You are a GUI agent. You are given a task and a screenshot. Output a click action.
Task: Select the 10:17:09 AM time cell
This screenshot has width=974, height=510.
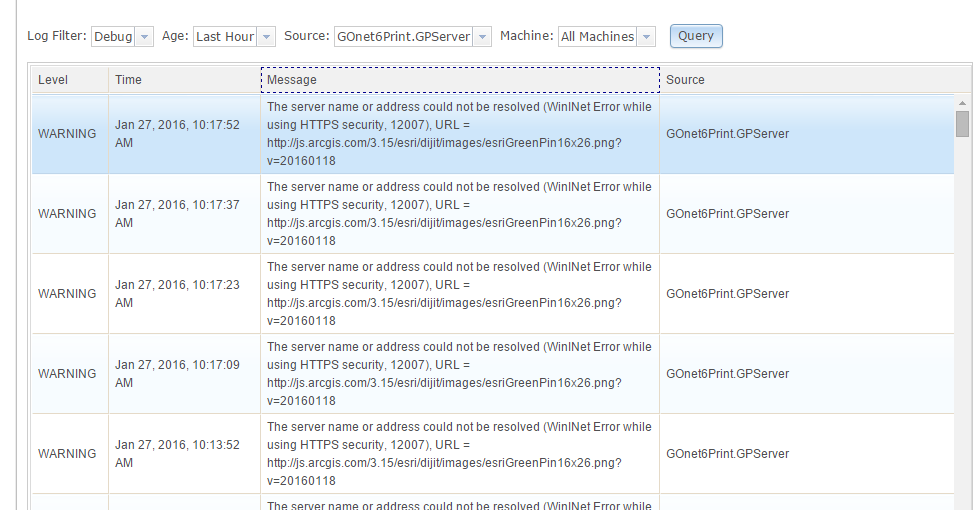184,374
